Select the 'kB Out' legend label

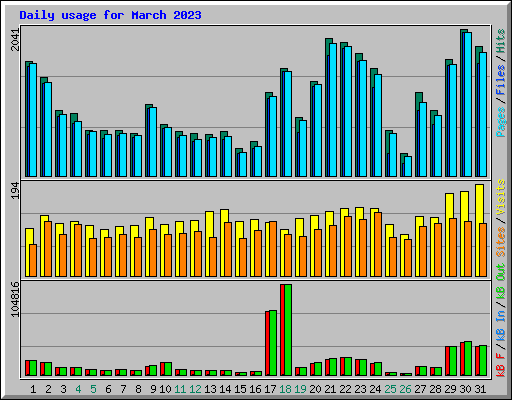[501, 281]
